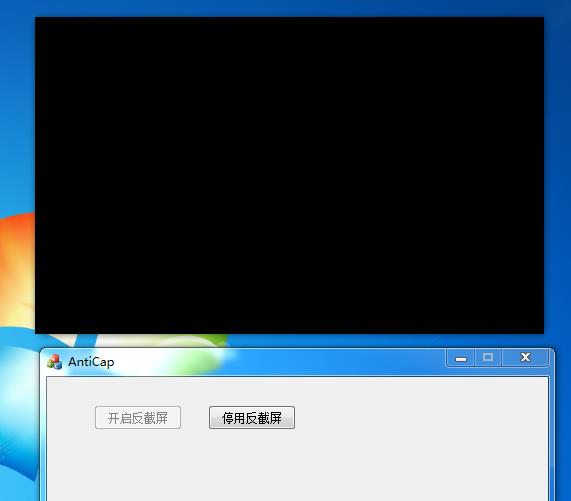Click the blue desktop strip above black window
The image size is (571, 501).
click(286, 8)
